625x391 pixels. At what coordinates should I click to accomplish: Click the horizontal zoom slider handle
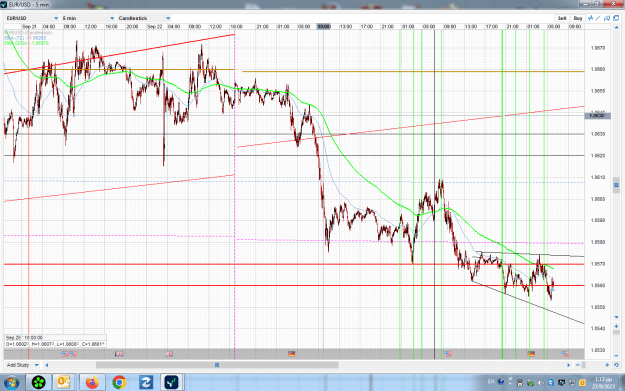tap(584, 365)
